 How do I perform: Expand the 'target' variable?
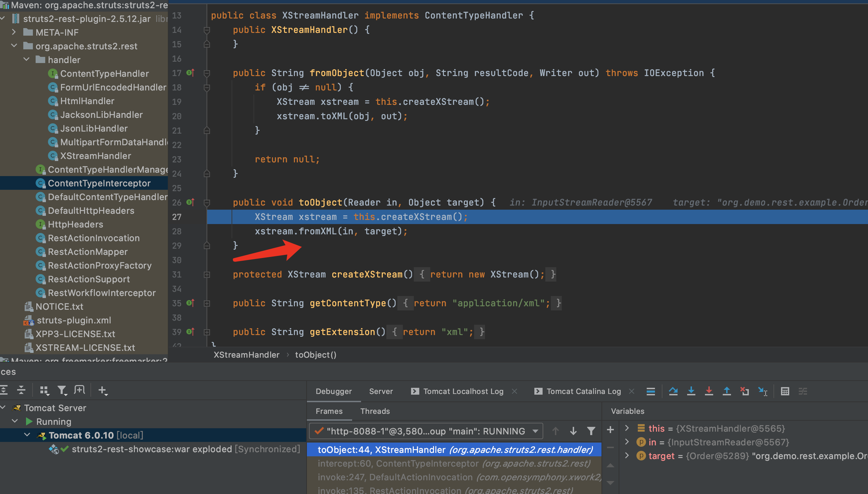(x=627, y=456)
